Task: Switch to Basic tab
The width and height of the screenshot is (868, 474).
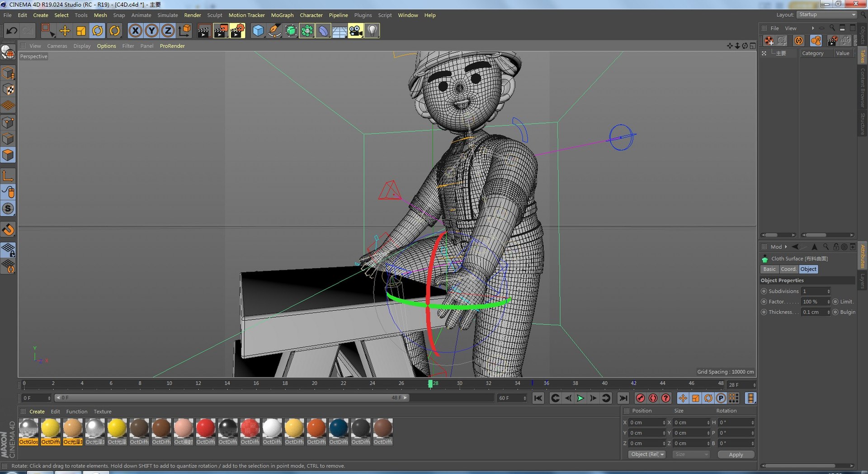Action: pyautogui.click(x=769, y=269)
